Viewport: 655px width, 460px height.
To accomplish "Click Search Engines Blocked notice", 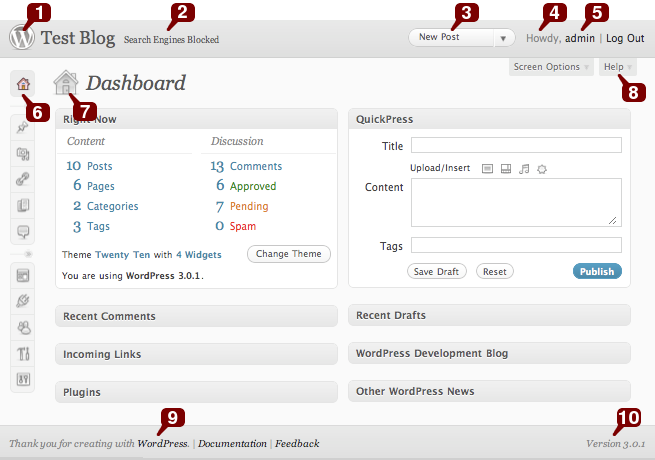I will 171,40.
